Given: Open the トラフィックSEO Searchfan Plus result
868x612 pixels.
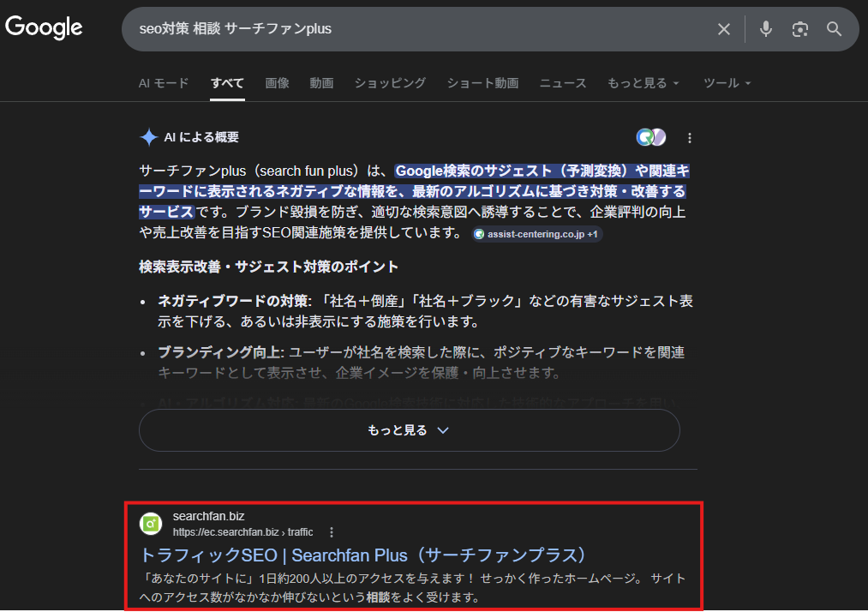Looking at the screenshot, I should tap(363, 555).
